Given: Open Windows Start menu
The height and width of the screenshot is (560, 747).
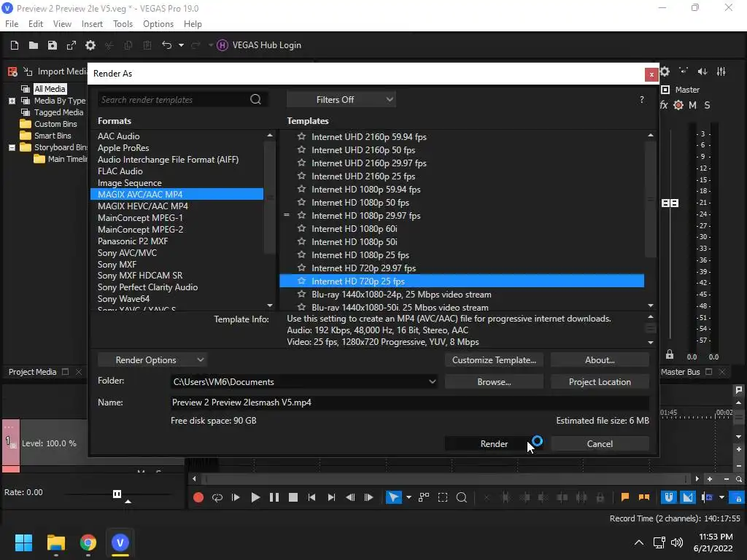Looking at the screenshot, I should pos(23,542).
